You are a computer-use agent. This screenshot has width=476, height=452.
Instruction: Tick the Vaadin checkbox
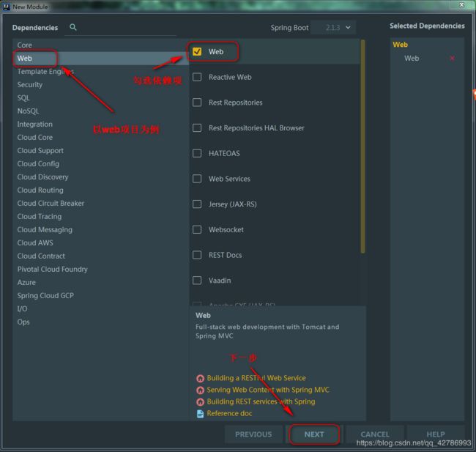click(197, 281)
